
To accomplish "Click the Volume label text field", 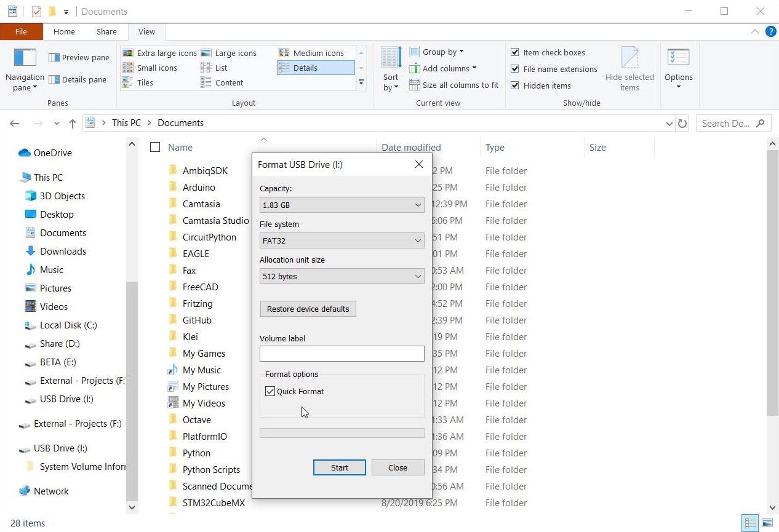I will tap(342, 354).
